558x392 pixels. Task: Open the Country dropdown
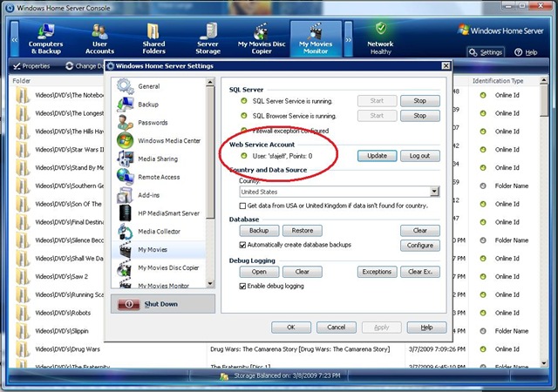coord(434,192)
